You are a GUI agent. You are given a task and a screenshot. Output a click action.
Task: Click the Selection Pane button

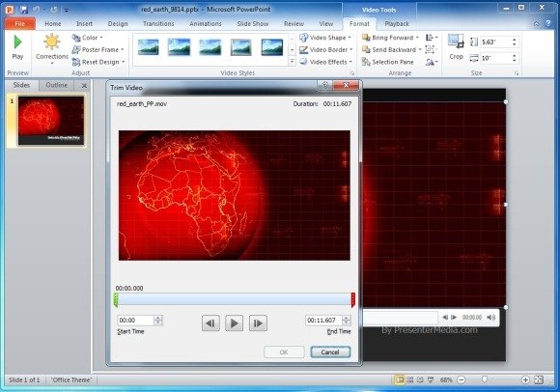[388, 62]
